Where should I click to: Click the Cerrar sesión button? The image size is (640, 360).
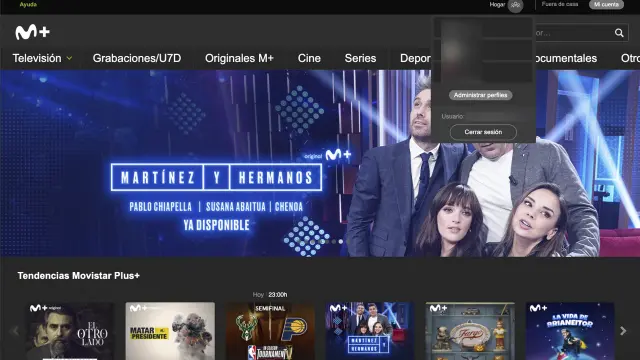click(x=483, y=132)
